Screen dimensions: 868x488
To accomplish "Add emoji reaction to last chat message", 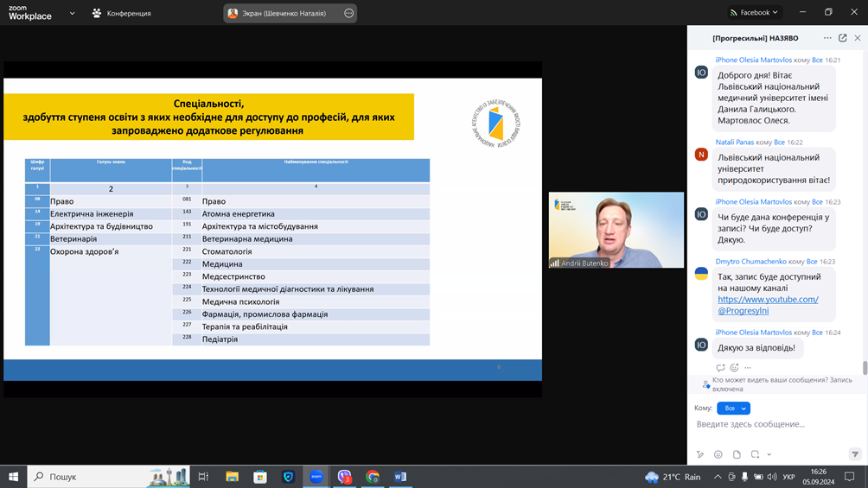I will tap(734, 368).
